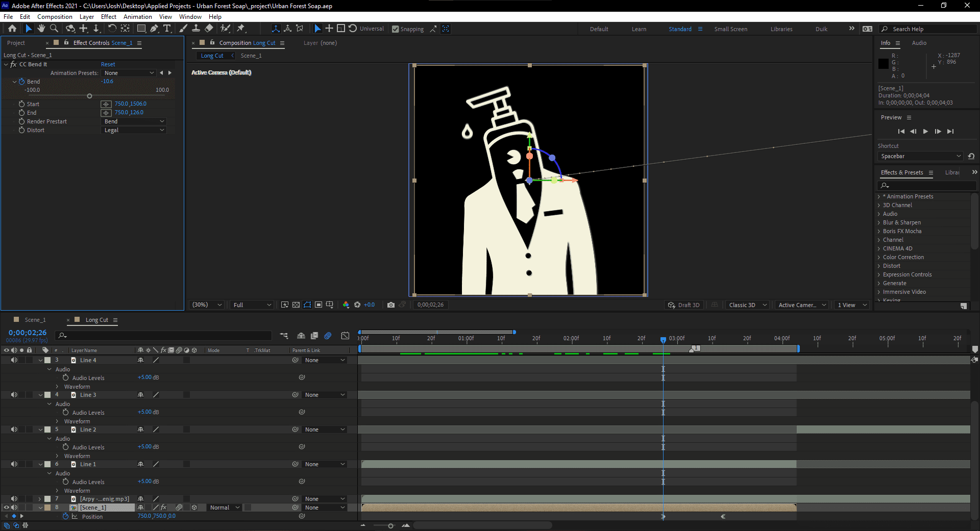
Task: Toggle the Snapping checkbox
Action: click(395, 29)
